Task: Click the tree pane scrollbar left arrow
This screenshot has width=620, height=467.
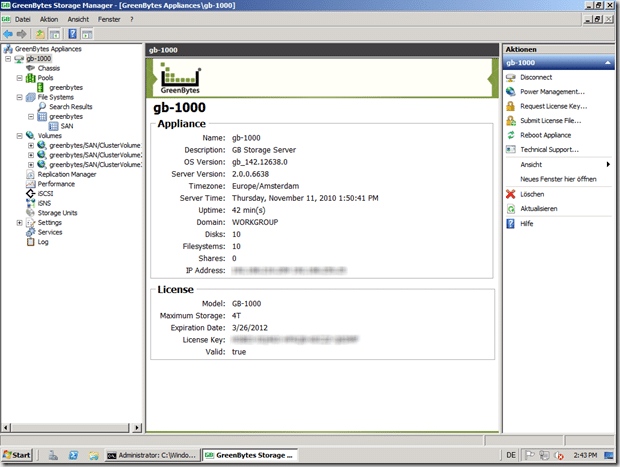Action: [x=6, y=427]
